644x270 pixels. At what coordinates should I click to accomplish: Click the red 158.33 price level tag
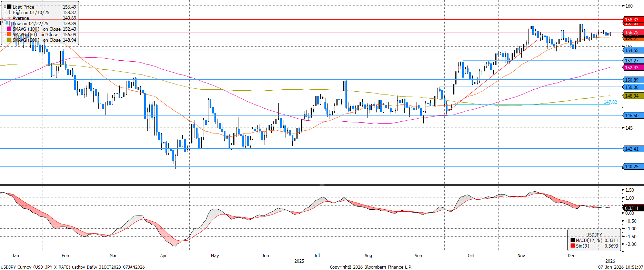click(632, 20)
